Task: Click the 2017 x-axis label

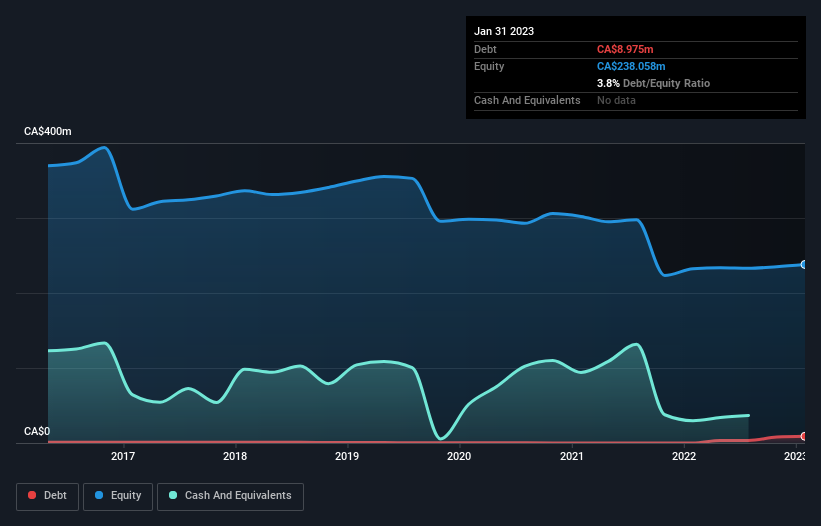Action: click(x=123, y=456)
